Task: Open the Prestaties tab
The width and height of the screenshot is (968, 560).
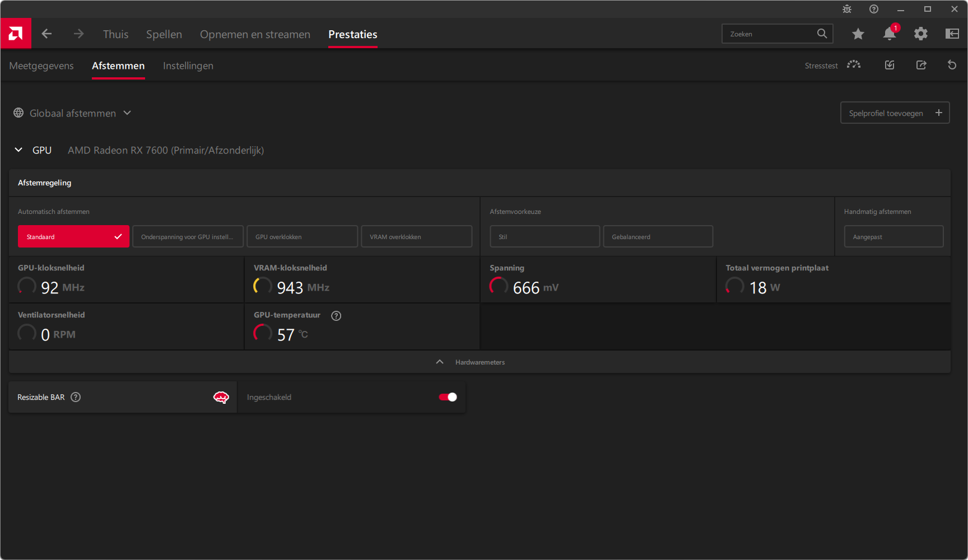Action: click(x=353, y=34)
